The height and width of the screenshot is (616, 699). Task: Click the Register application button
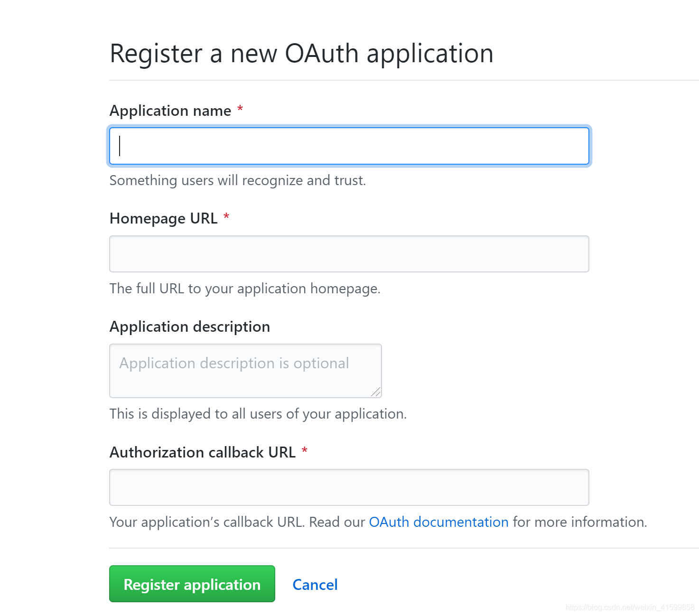point(192,584)
